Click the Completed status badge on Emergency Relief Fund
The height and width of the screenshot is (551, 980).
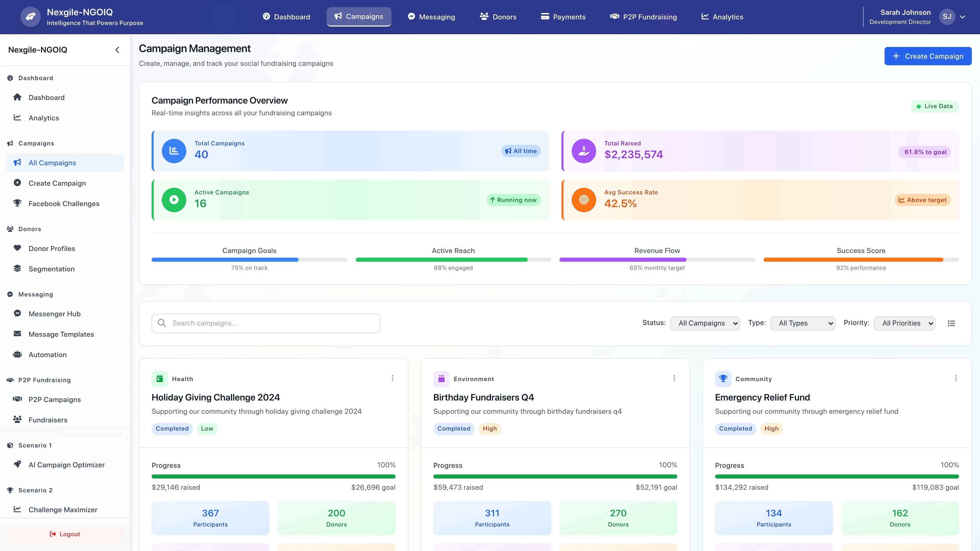(735, 429)
